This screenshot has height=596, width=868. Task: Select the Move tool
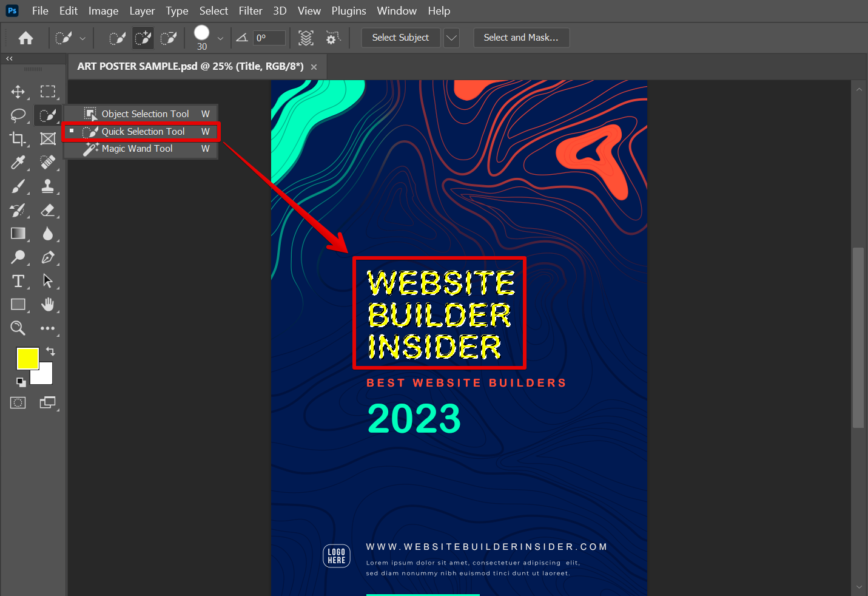(18, 92)
